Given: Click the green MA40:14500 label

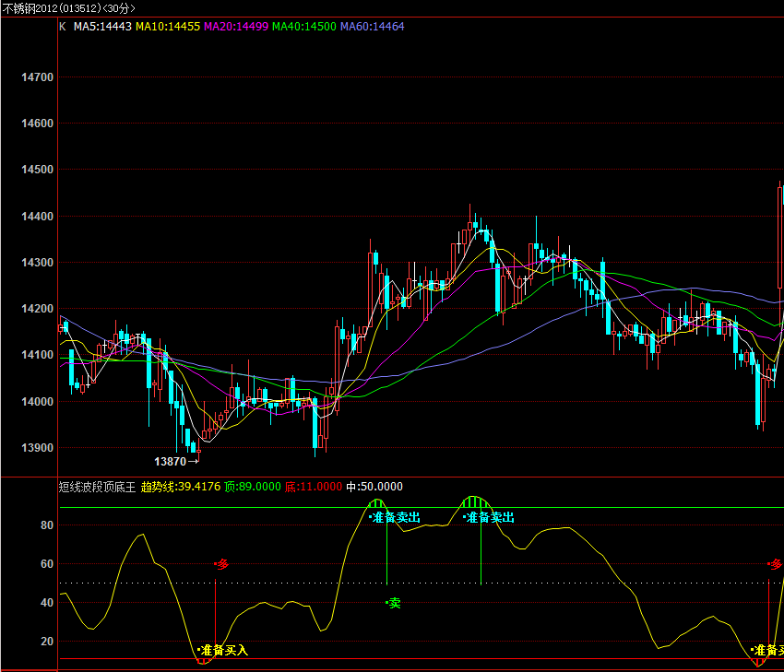Looking at the screenshot, I should 304,27.
